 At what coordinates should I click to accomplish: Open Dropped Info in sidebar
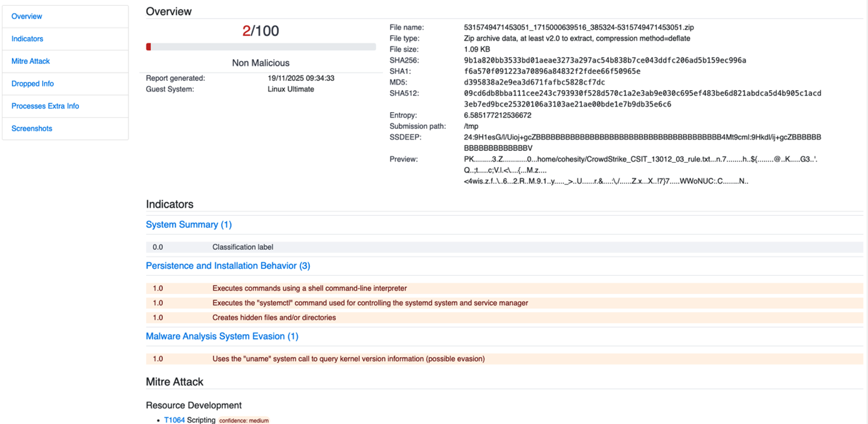[x=32, y=83]
